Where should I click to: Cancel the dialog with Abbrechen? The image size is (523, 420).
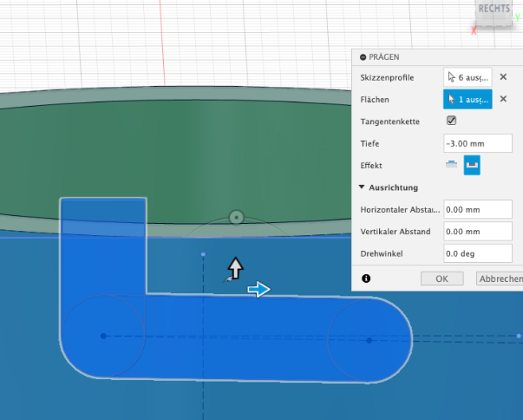click(500, 279)
